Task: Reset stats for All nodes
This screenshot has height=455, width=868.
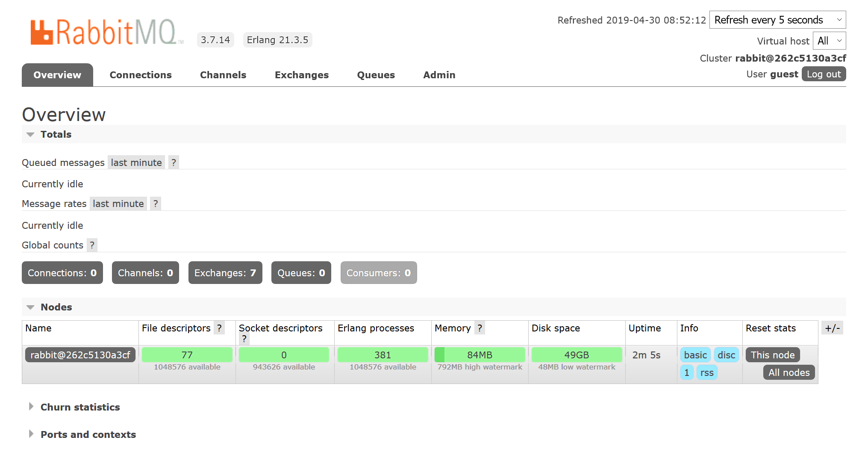Action: coord(789,372)
